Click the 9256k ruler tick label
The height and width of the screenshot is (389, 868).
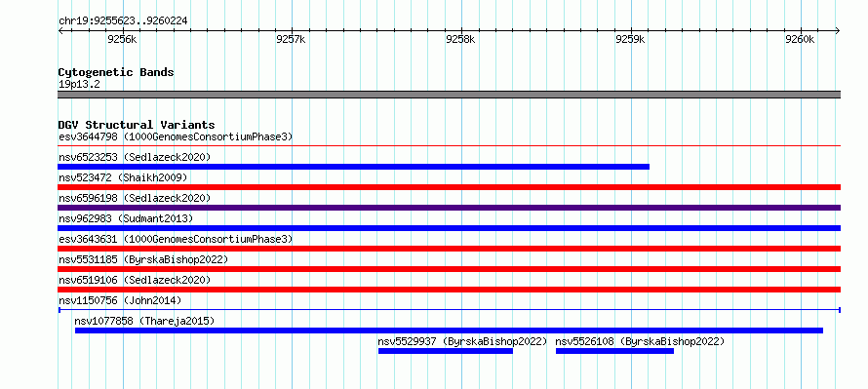[x=122, y=39]
